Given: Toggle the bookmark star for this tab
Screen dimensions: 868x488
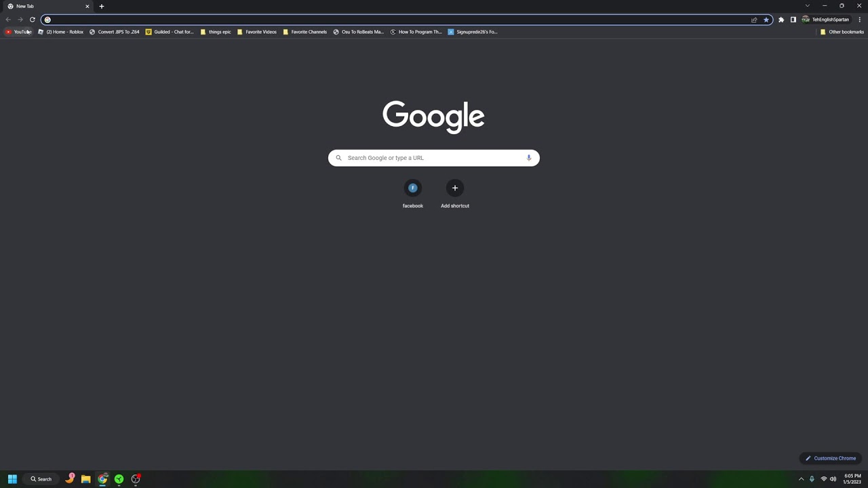Looking at the screenshot, I should click(x=766, y=20).
